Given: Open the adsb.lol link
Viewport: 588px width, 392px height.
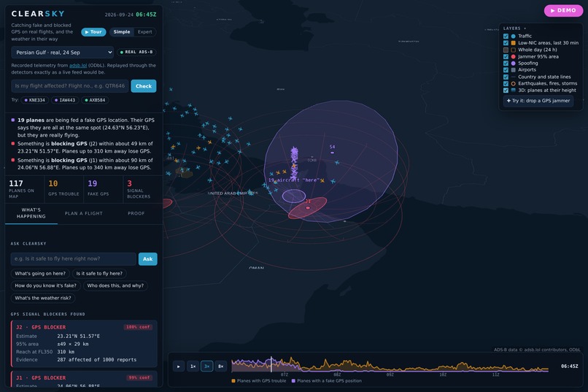Looking at the screenshot, I should (x=78, y=65).
